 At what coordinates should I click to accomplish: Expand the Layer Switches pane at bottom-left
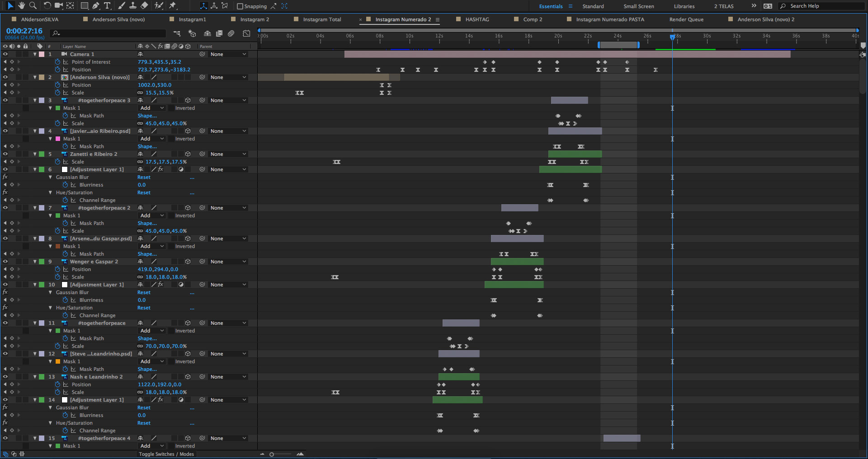point(5,454)
